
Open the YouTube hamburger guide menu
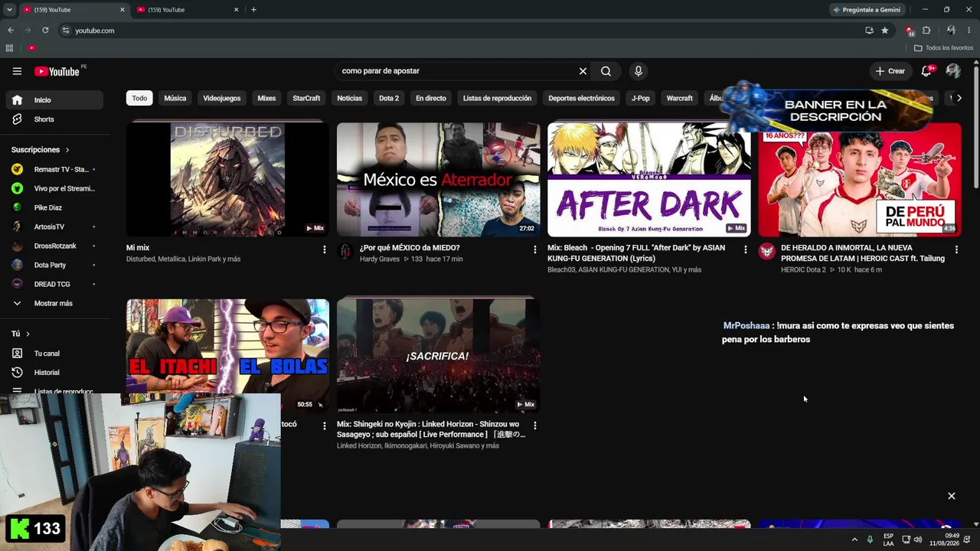[x=17, y=71]
